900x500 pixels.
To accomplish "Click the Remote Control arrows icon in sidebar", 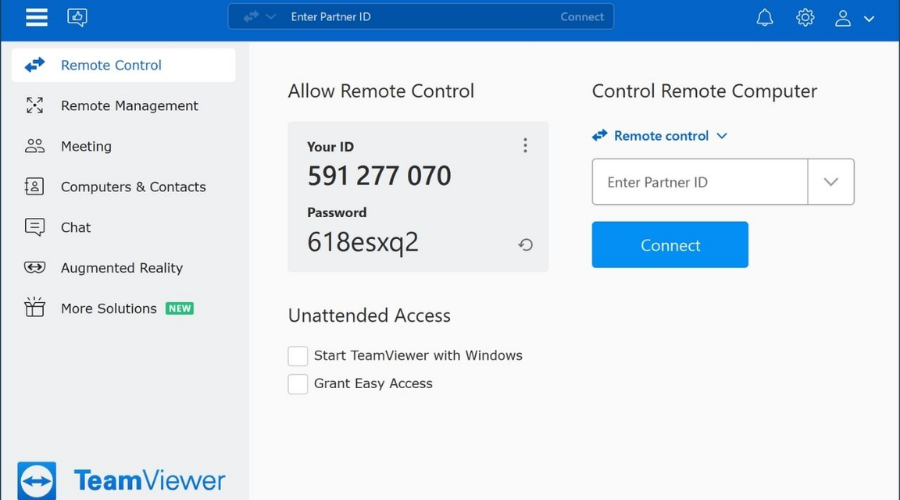I will coord(34,65).
